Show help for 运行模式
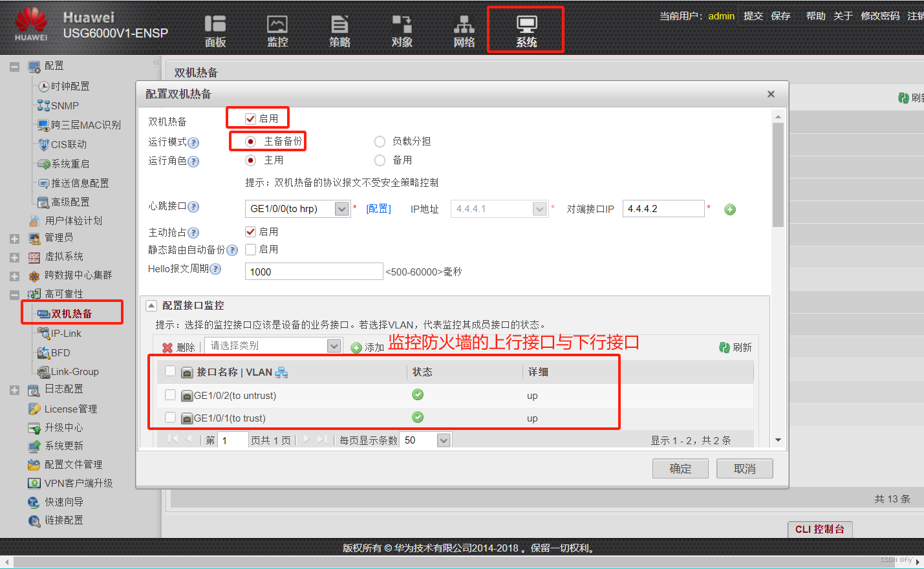The width and height of the screenshot is (924, 569). pyautogui.click(x=193, y=142)
